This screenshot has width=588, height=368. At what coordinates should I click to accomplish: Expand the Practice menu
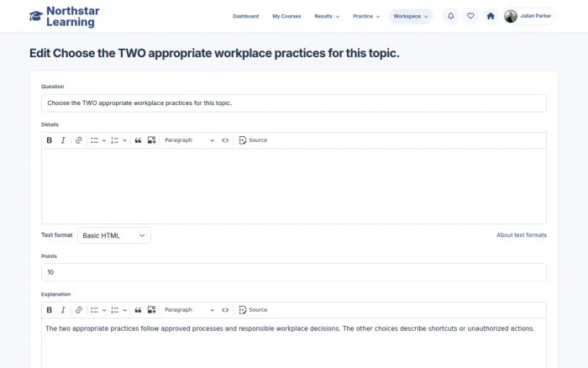click(x=366, y=17)
